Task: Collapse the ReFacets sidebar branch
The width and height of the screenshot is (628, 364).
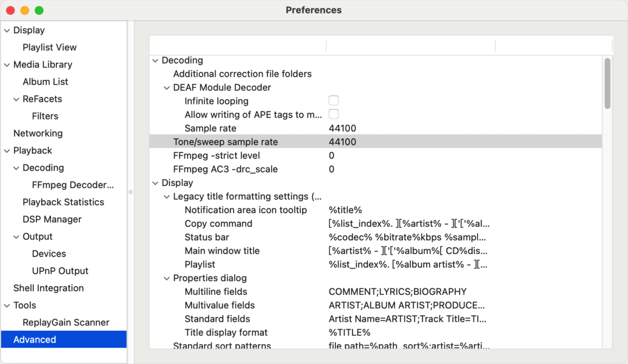Action: pos(16,100)
